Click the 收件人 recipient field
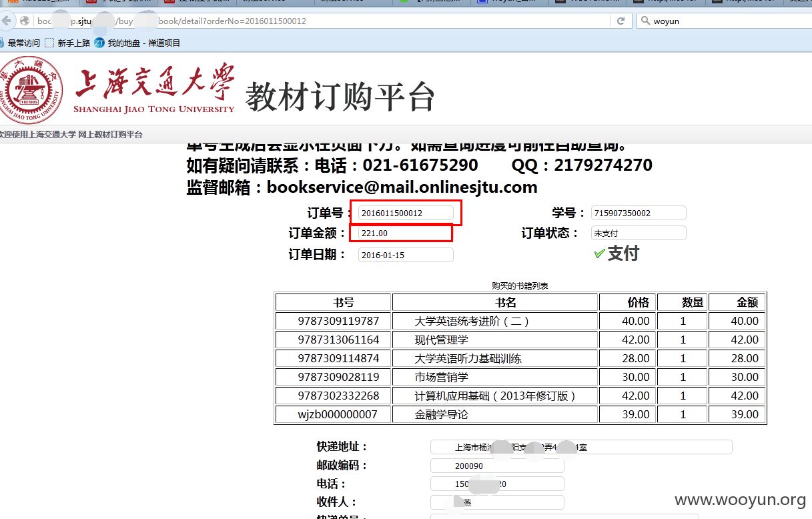 tap(497, 502)
